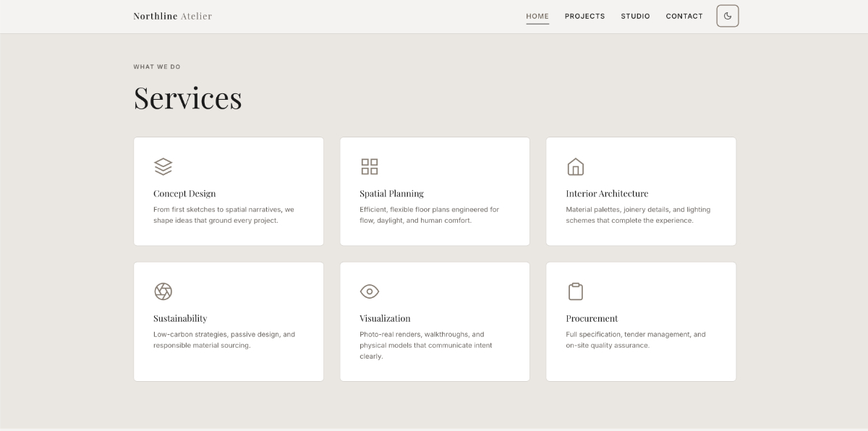Open the HOME navigation item
Viewport: 868px width, 431px height.
coord(537,16)
